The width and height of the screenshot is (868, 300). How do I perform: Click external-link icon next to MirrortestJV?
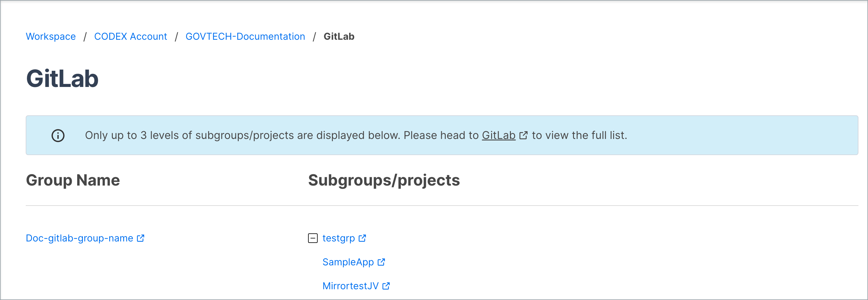pos(386,286)
